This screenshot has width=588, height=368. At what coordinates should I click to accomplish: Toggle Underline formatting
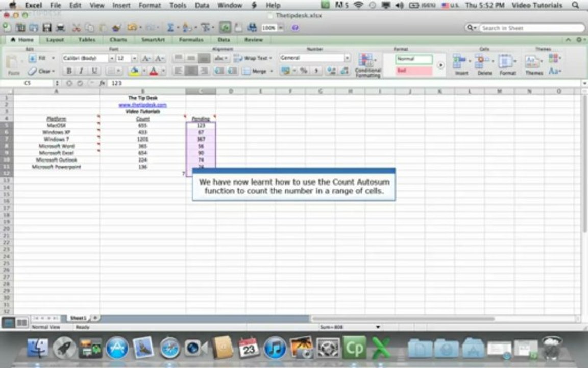point(94,71)
